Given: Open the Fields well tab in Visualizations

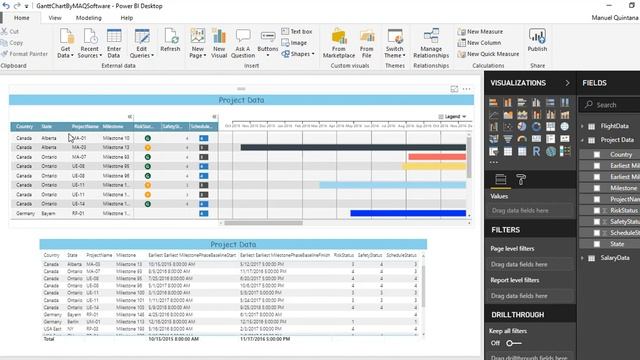Looking at the screenshot, I should 500,180.
